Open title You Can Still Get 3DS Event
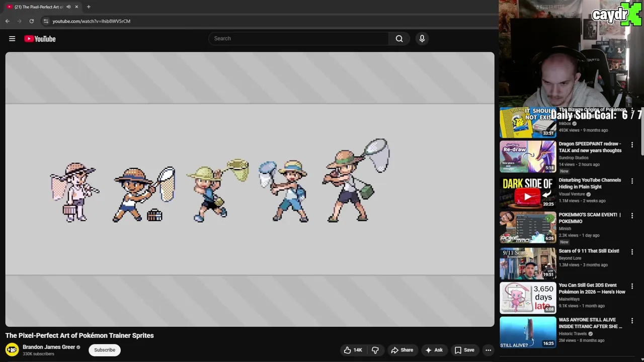644x362 pixels. pos(592,289)
